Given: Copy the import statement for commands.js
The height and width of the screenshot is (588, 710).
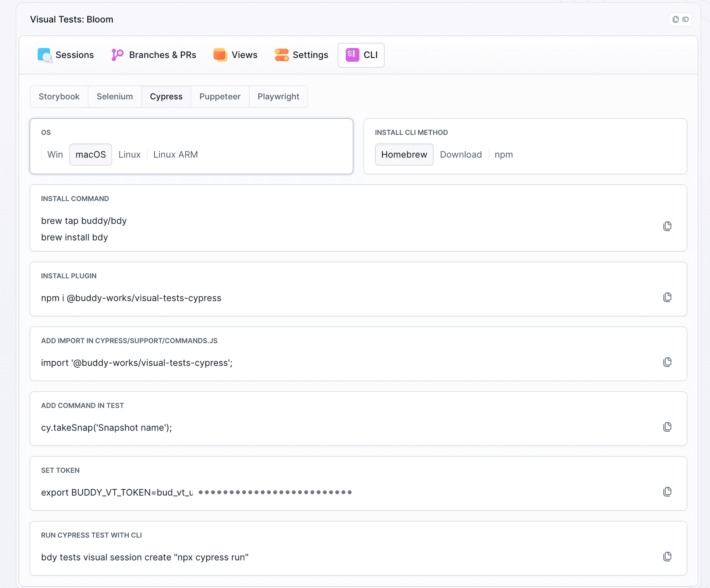Looking at the screenshot, I should click(667, 362).
